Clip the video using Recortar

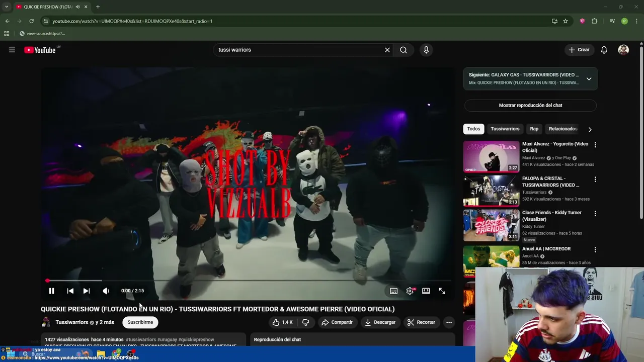[421, 322]
